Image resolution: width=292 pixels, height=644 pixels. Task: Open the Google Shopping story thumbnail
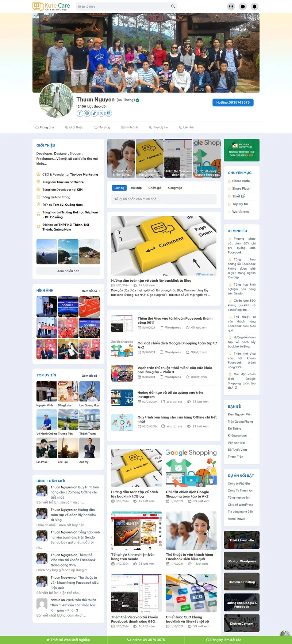pyautogui.click(x=207, y=158)
